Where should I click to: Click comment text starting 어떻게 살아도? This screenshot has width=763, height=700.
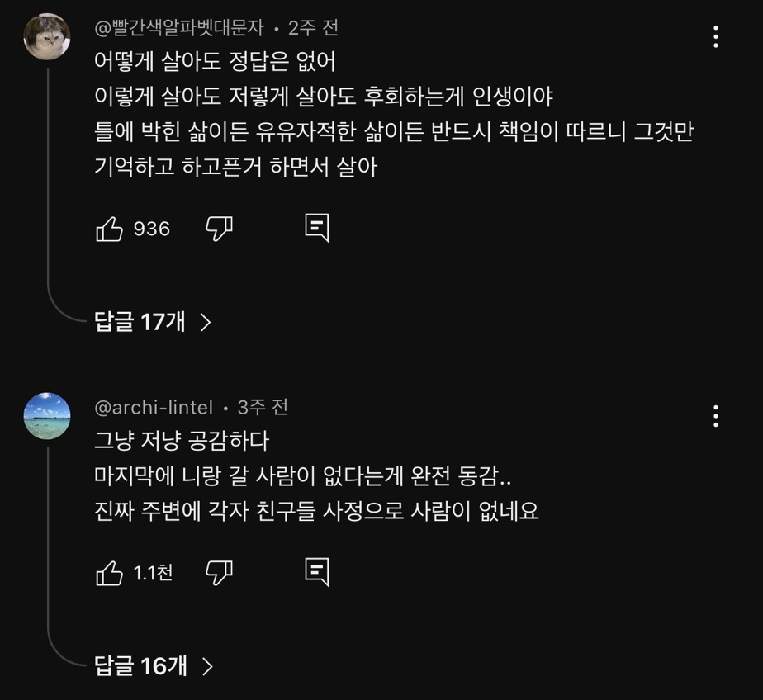click(x=215, y=62)
